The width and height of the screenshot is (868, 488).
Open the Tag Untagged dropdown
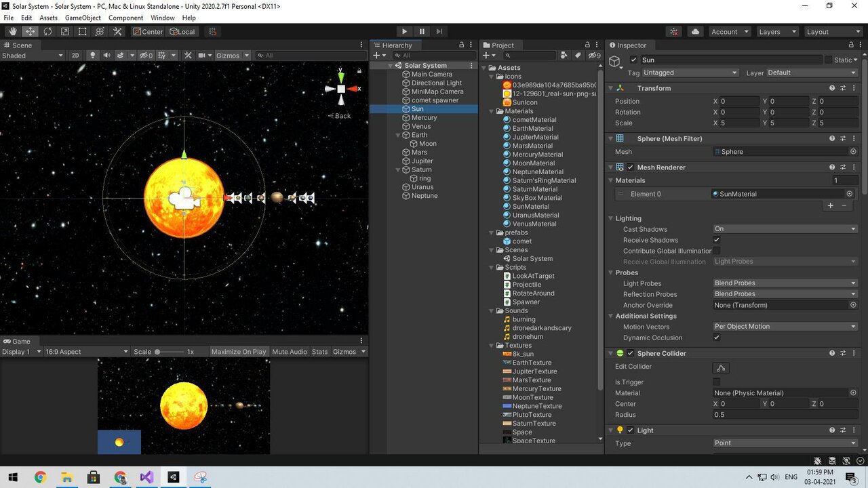[x=690, y=73]
